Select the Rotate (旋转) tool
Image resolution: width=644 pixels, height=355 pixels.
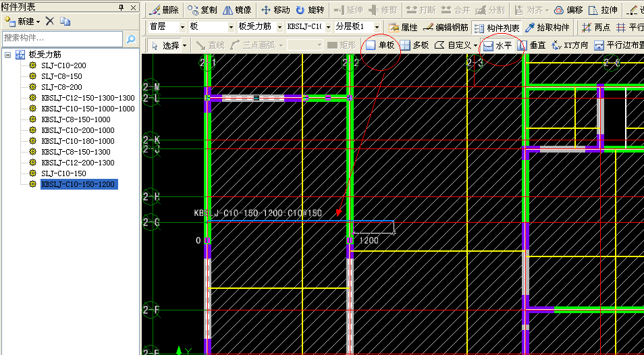click(x=310, y=10)
